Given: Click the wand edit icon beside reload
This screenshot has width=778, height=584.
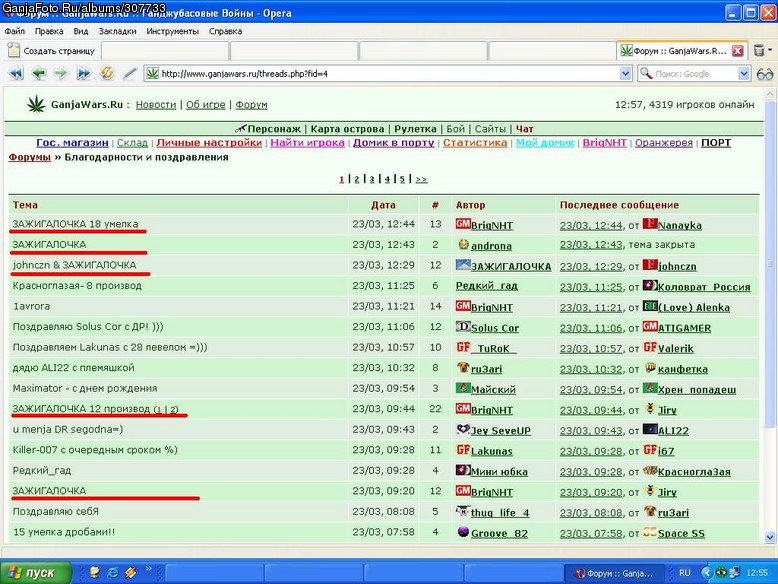Looking at the screenshot, I should pyautogui.click(x=130, y=73).
